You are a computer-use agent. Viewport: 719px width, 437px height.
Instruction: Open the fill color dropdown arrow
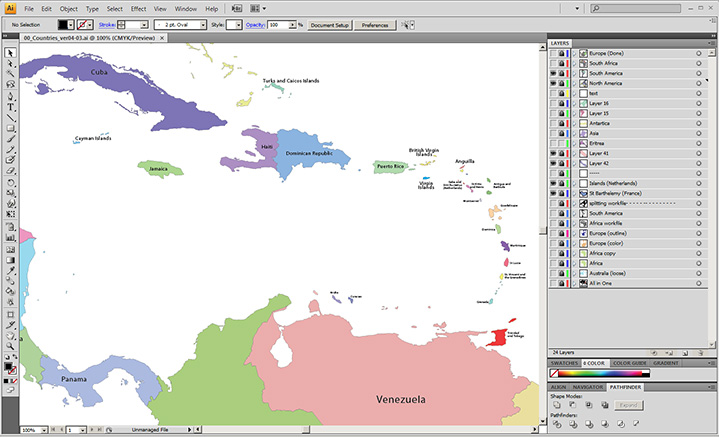coord(73,24)
